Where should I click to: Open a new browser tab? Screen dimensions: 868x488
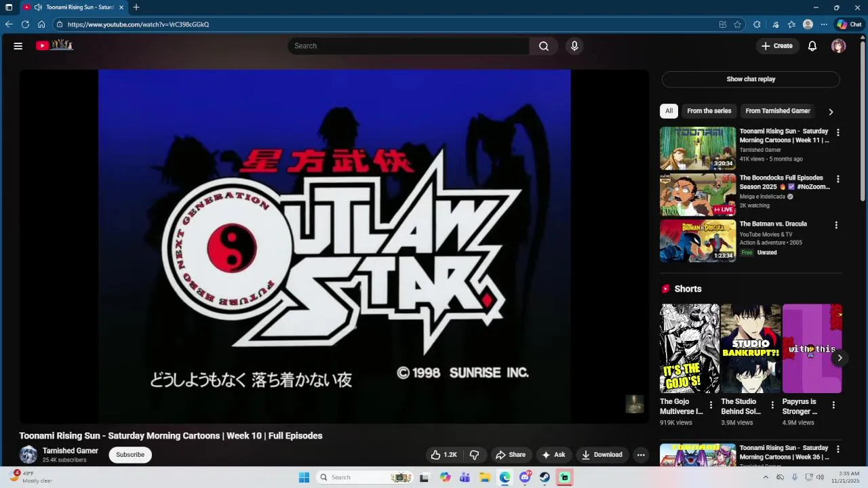(136, 7)
